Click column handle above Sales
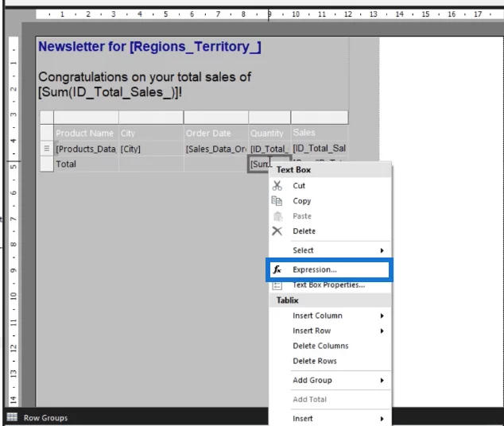The image size is (504, 426). [320, 118]
